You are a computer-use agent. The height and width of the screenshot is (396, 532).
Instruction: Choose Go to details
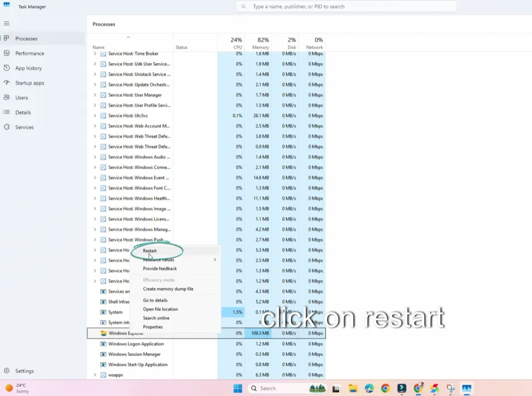tap(155, 300)
